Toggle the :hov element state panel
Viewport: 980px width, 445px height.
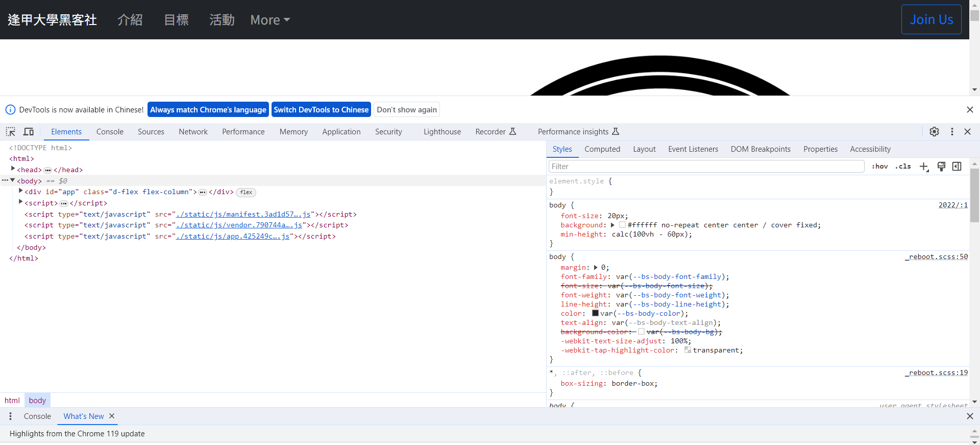(880, 167)
